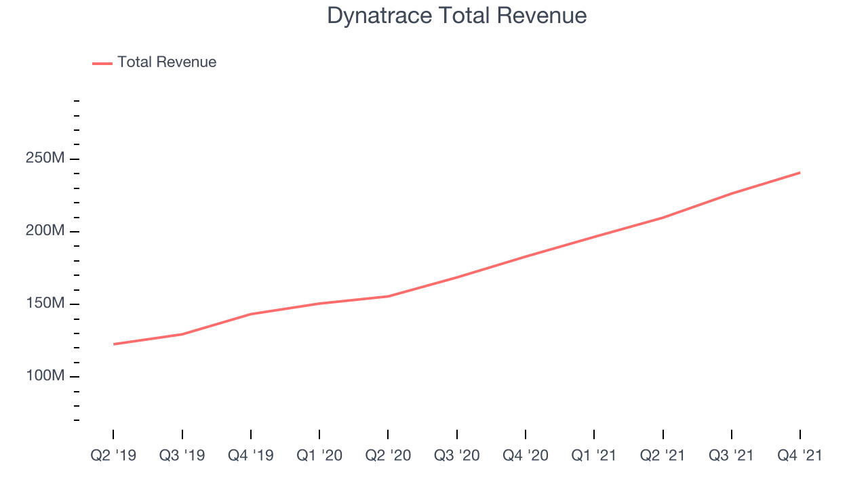Click the Q1 '21 axis label
The height and width of the screenshot is (488, 868).
pyautogui.click(x=594, y=455)
